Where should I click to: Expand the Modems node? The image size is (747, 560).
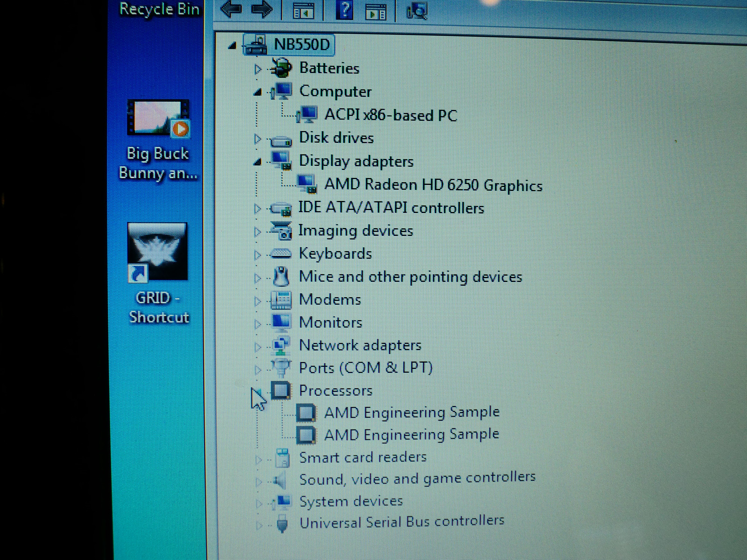pyautogui.click(x=257, y=301)
